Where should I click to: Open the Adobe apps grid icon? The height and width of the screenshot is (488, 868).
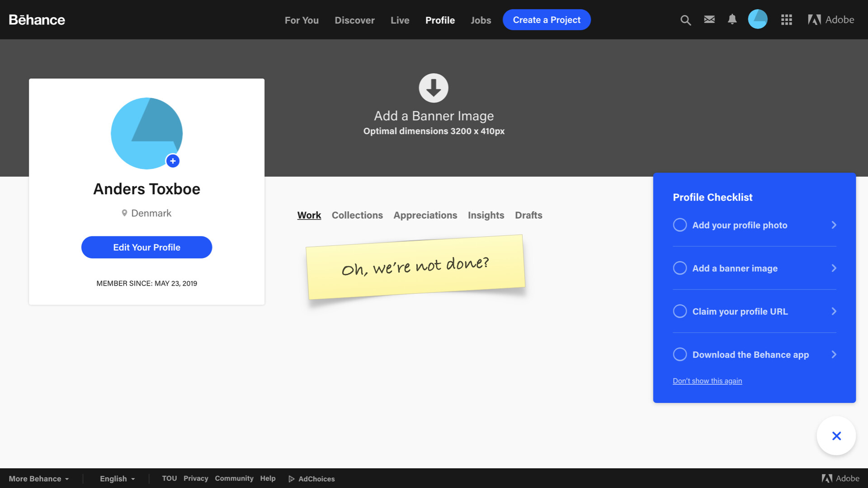pyautogui.click(x=786, y=20)
